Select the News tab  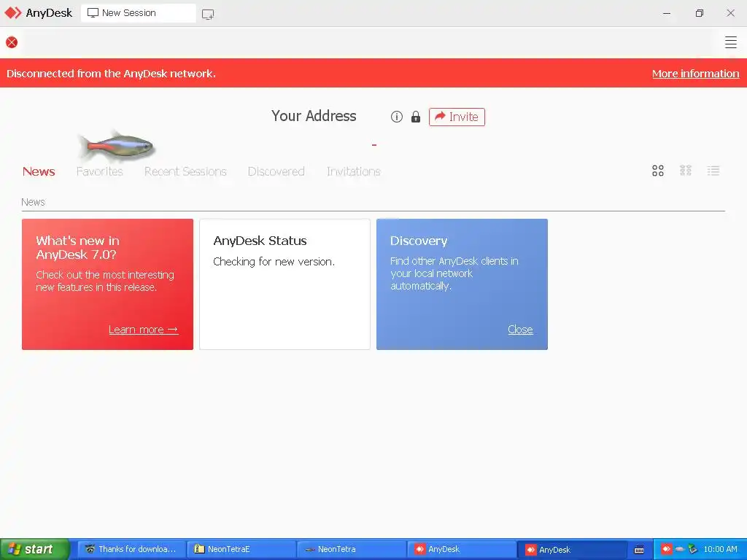39,171
